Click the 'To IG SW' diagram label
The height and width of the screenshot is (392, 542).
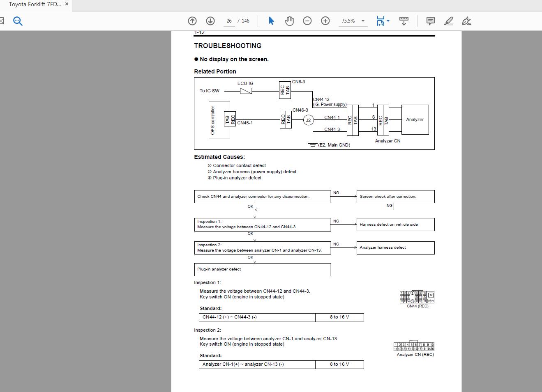tap(210, 91)
